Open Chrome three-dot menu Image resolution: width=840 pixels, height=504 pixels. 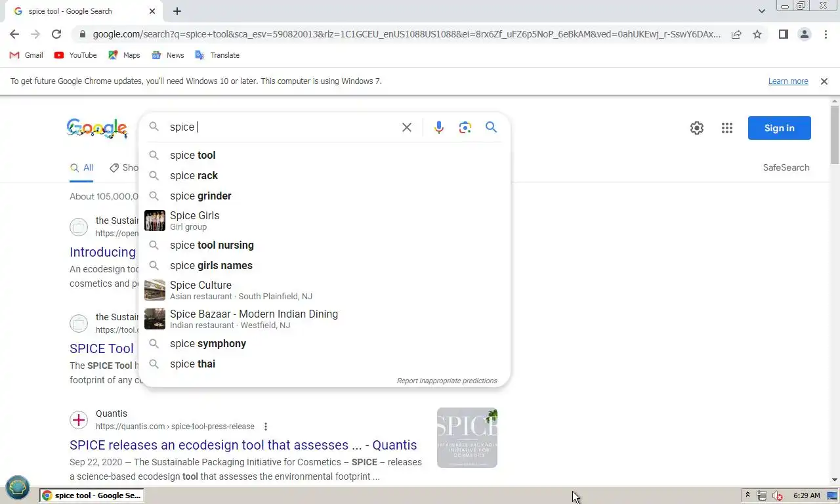(x=826, y=34)
